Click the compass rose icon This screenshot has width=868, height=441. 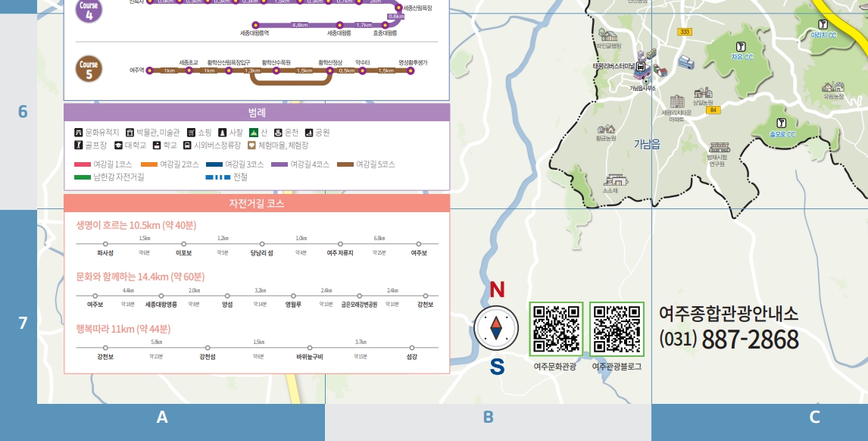pos(496,328)
